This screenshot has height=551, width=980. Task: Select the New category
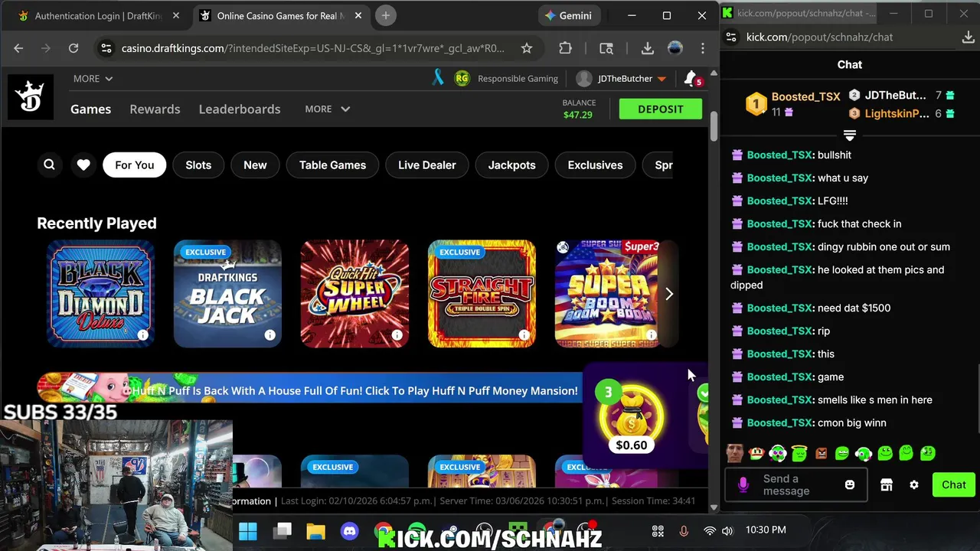tap(255, 165)
